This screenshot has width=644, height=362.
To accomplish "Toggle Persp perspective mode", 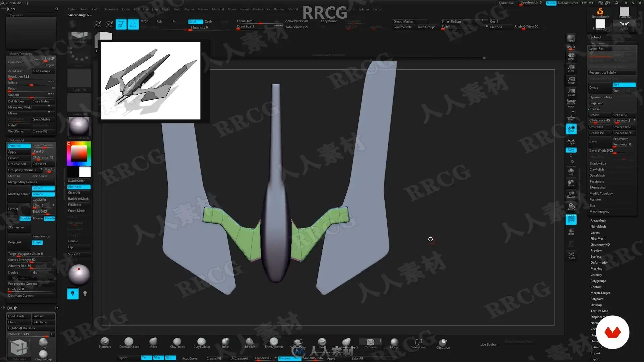I will tap(571, 103).
